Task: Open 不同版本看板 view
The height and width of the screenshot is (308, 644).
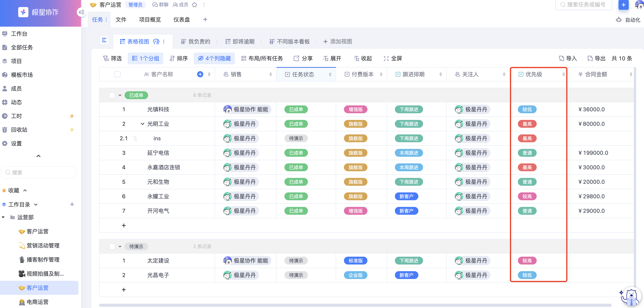Action: point(289,42)
